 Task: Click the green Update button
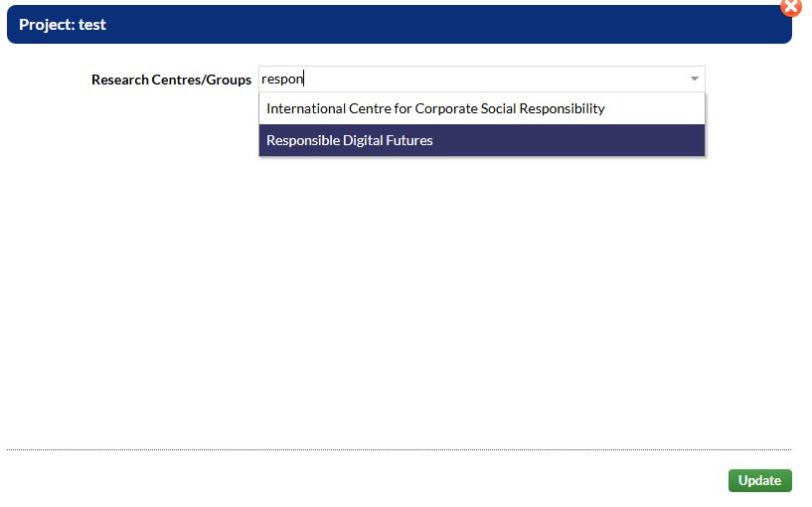(x=759, y=480)
